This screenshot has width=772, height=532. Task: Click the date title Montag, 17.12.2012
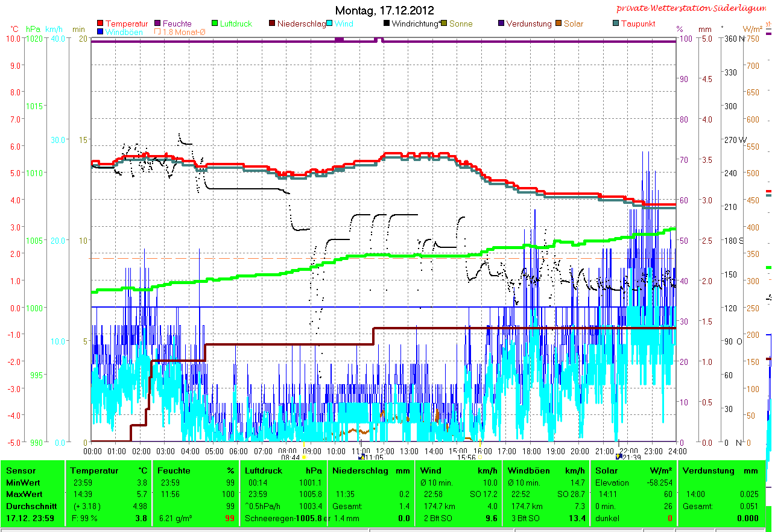[x=384, y=10]
